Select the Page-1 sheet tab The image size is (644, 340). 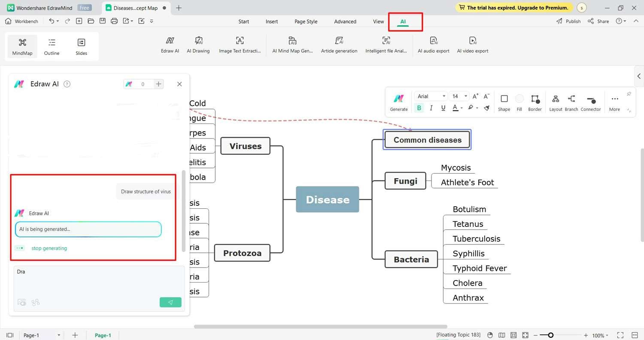tap(103, 335)
